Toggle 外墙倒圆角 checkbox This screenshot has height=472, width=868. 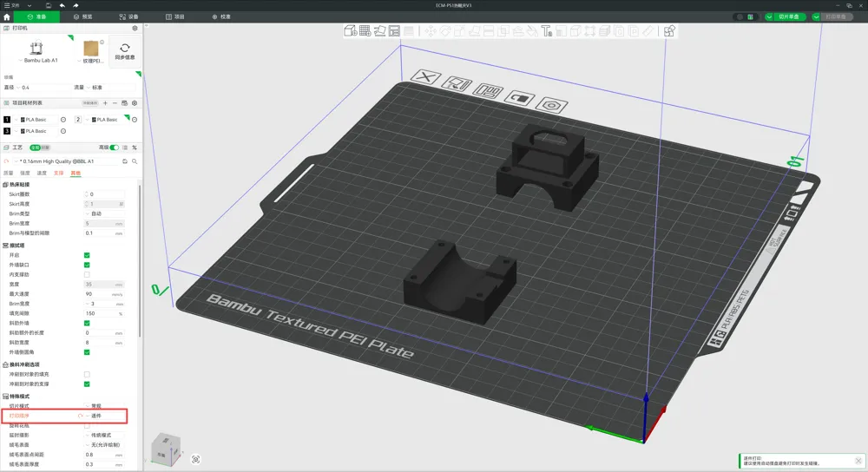[x=87, y=352]
